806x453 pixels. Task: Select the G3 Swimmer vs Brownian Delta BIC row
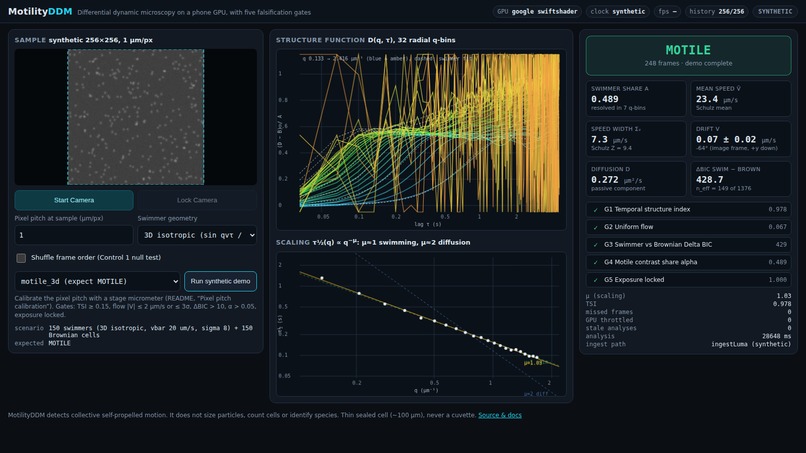(x=688, y=244)
